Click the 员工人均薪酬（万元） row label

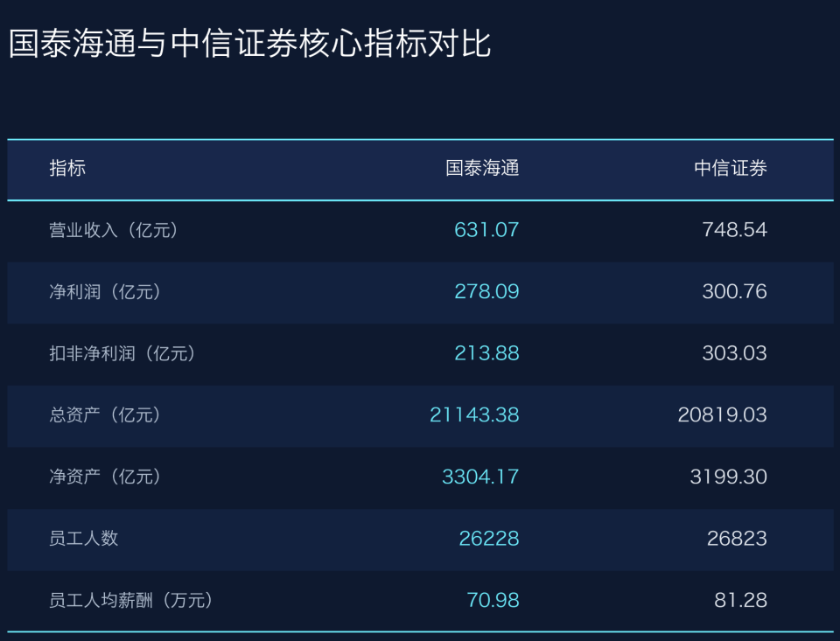point(130,601)
